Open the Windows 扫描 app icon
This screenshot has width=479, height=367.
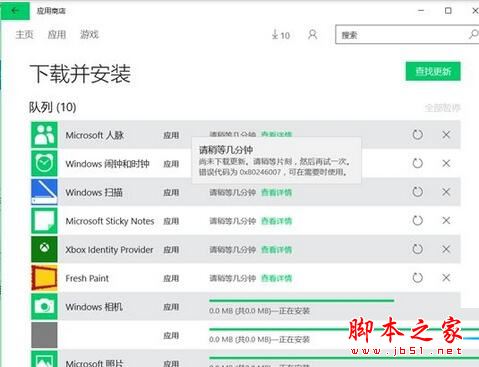(x=44, y=192)
